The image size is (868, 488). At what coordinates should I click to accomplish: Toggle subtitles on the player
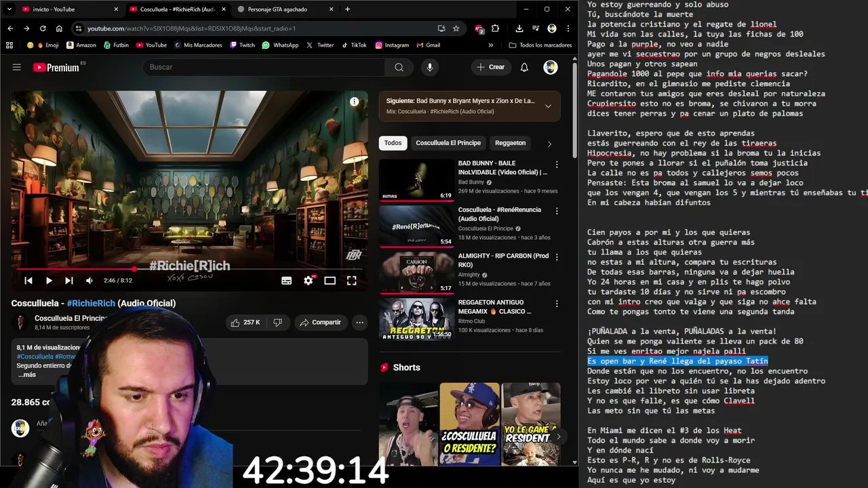[x=286, y=281]
